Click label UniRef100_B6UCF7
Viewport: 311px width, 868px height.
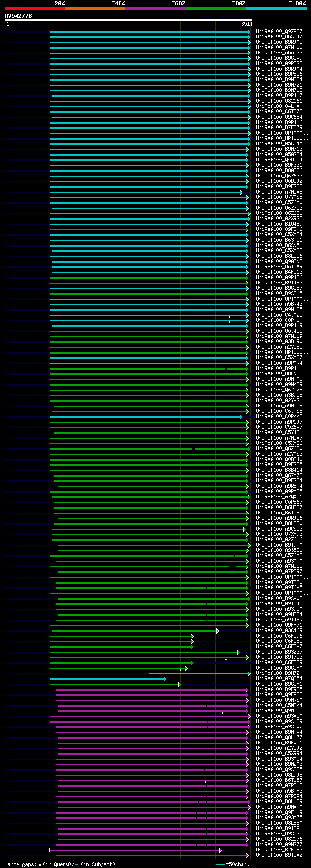[279, 507]
